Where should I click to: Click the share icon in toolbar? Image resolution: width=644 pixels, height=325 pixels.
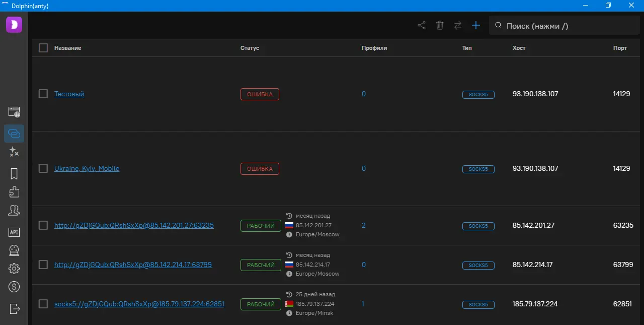422,25
